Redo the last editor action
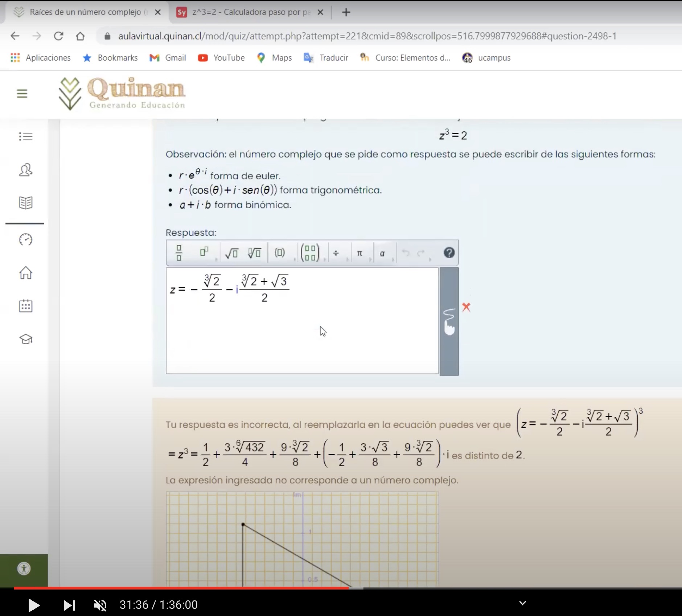 [x=421, y=253]
